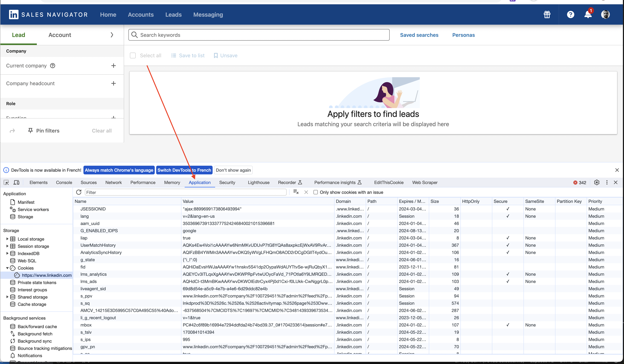
Task: Click the clear all cookies icon
Action: tap(296, 192)
